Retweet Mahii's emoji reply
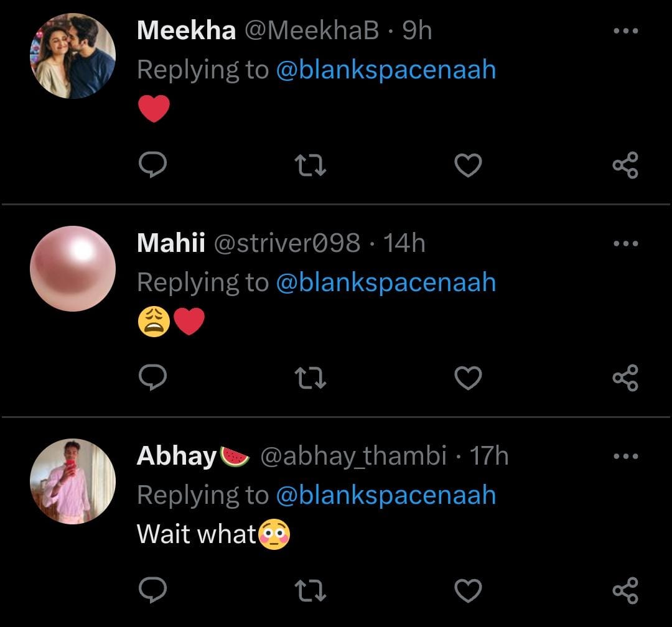This screenshot has height=627, width=672. click(310, 378)
